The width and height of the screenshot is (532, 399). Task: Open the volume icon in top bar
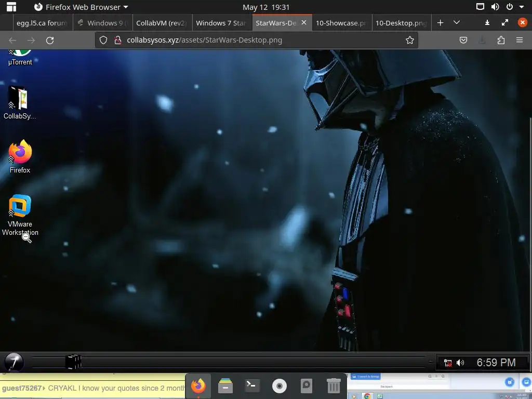pyautogui.click(x=495, y=7)
